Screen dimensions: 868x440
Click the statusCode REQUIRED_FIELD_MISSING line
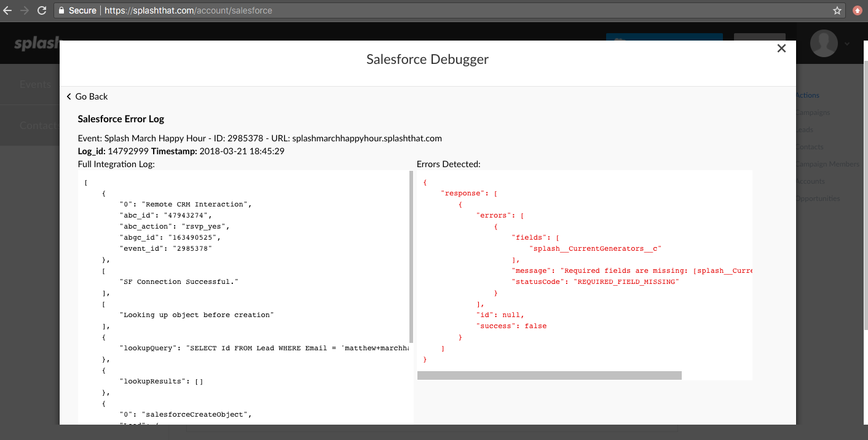pos(595,281)
